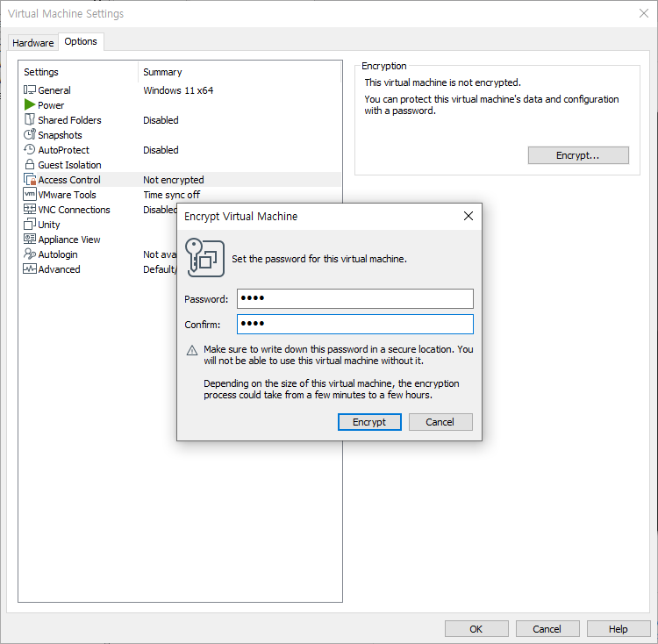Click the Guest Isolation padlock icon

[x=29, y=164]
